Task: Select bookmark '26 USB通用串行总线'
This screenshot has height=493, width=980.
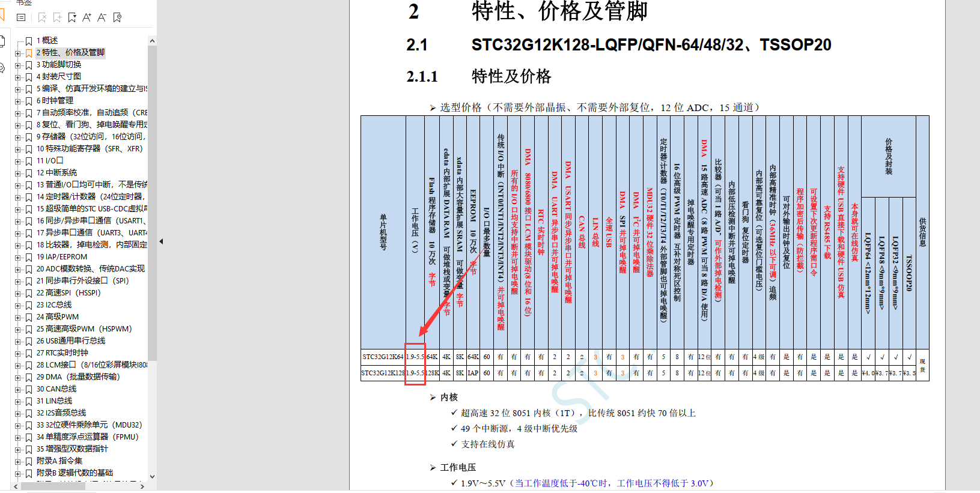Action: coord(71,340)
